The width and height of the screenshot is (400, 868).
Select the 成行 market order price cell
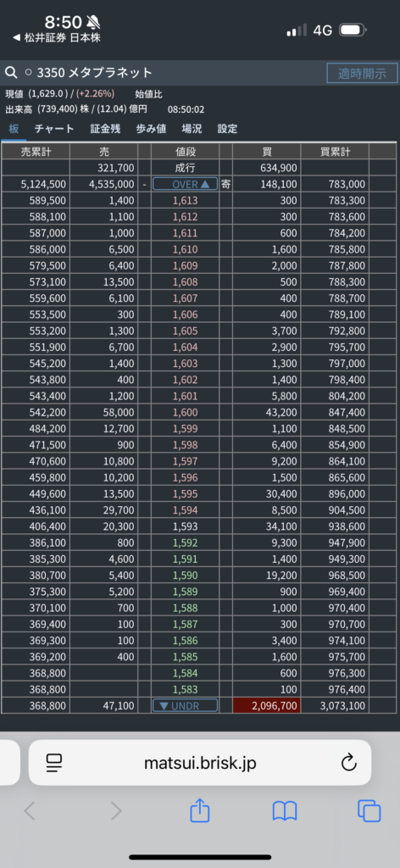[x=185, y=168]
